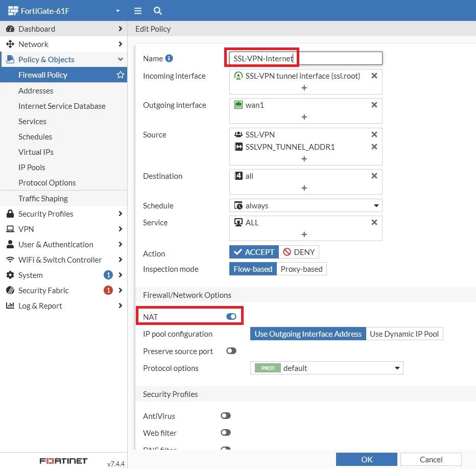
Task: Choose Use Dynamic IP Pool
Action: tap(404, 334)
